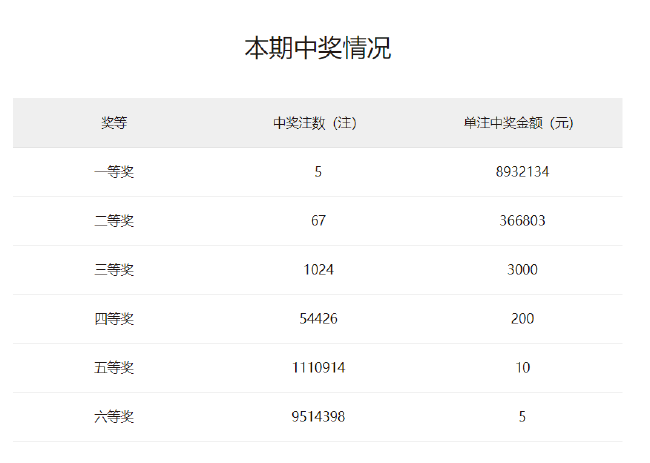
Task: Click the prize amount 366803
Action: click(522, 221)
